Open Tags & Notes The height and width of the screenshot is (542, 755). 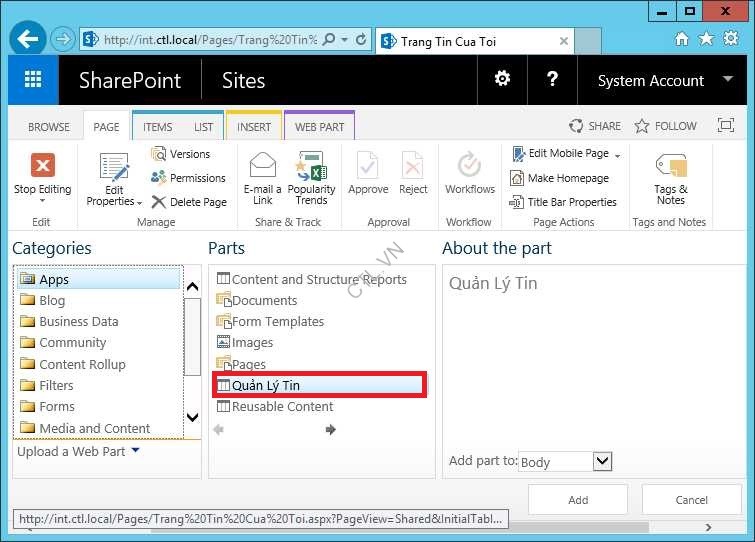tap(671, 167)
